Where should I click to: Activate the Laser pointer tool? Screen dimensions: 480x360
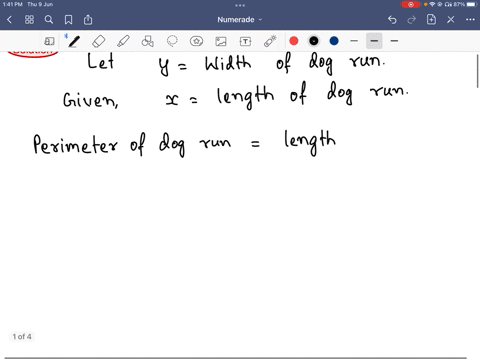coord(270,41)
